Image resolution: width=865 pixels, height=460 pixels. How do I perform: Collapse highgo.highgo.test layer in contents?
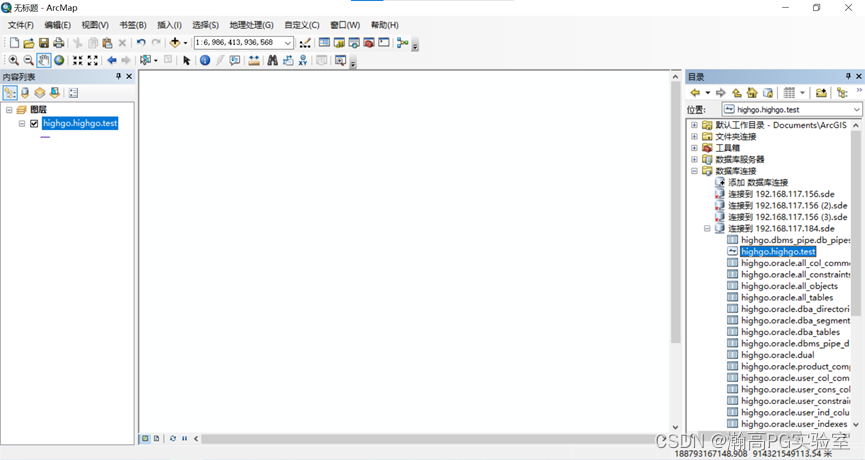22,124
